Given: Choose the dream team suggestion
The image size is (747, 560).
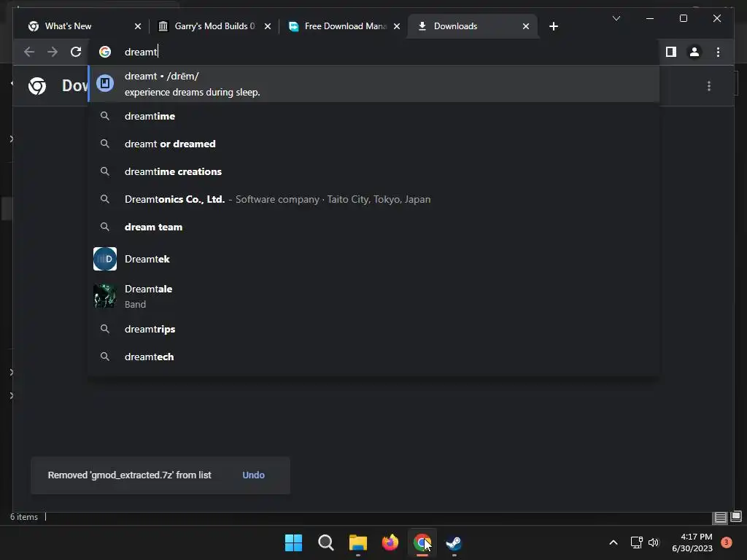Looking at the screenshot, I should 374,227.
